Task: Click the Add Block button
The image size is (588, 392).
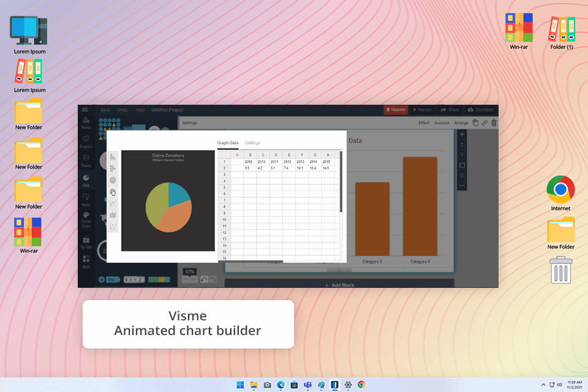Action: (x=339, y=285)
